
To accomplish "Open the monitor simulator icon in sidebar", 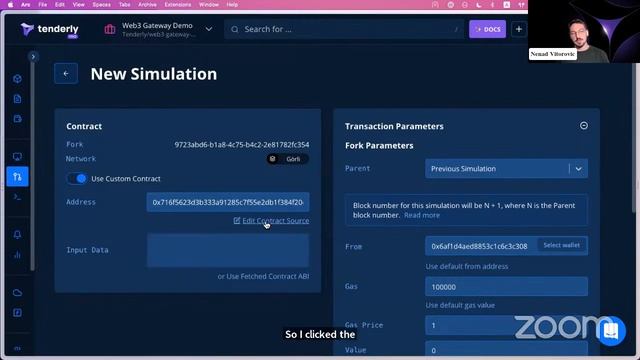I will click(17, 157).
